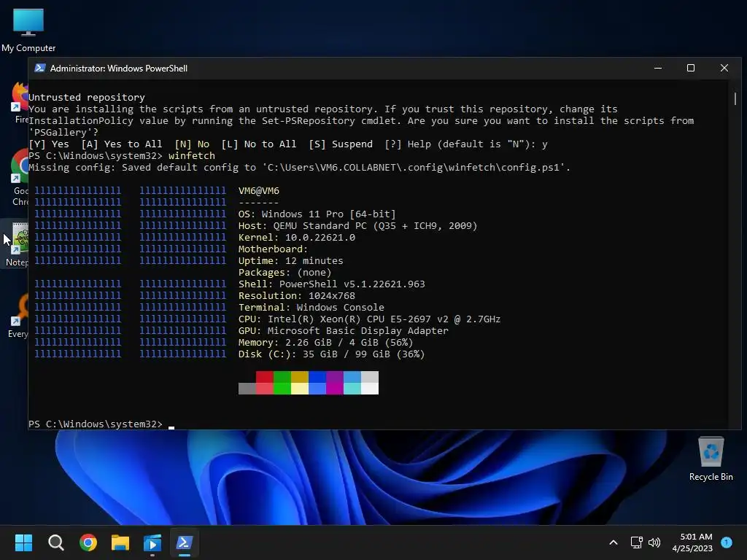Click 'CPU: Intel(R) Xeon(R)' line

tap(369, 319)
